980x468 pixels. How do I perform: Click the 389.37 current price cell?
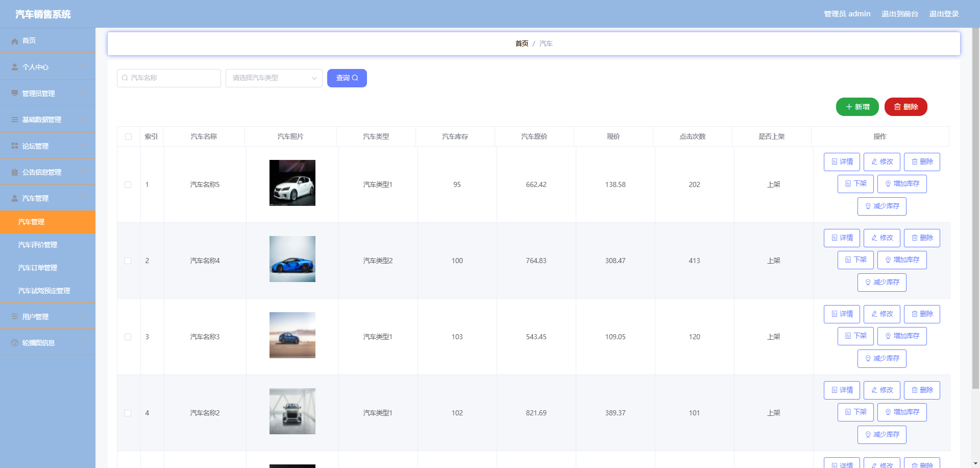coord(615,413)
